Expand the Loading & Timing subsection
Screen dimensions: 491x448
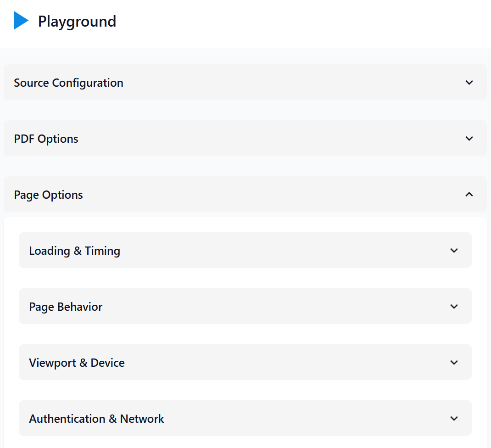coord(245,250)
